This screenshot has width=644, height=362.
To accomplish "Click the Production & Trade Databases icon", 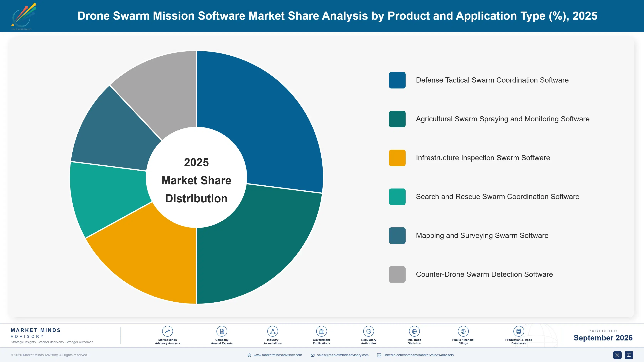I will (518, 331).
